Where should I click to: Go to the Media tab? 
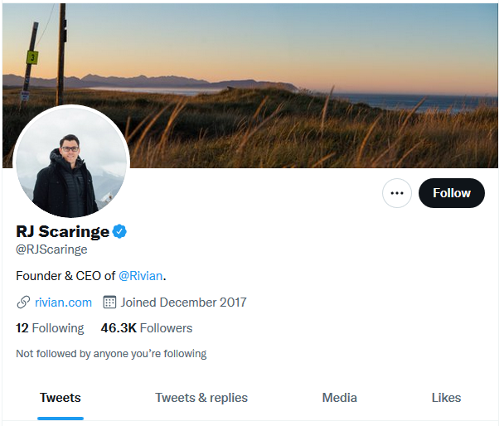coord(340,398)
